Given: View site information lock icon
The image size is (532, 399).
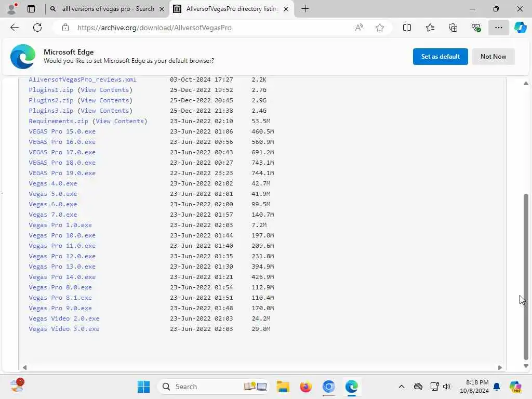Looking at the screenshot, I should coord(65,28).
